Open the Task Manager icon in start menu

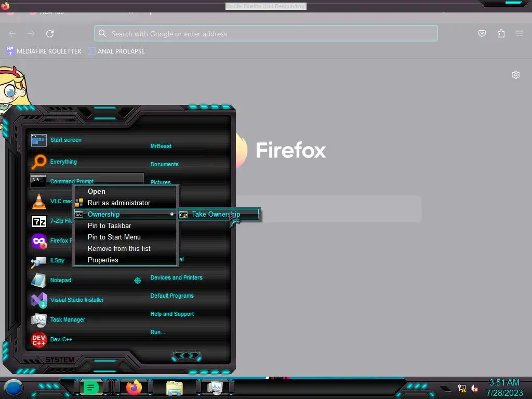pyautogui.click(x=38, y=320)
